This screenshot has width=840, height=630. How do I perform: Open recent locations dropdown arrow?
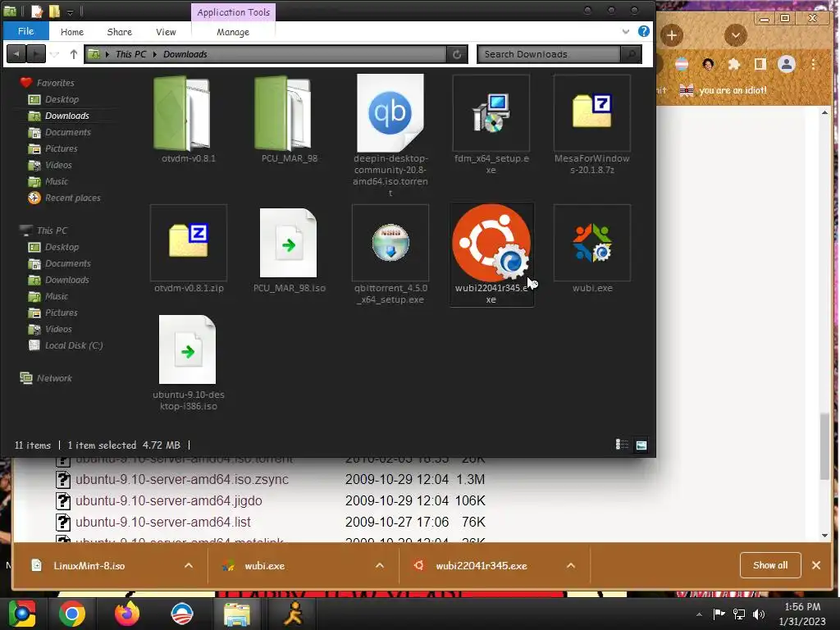[54, 54]
